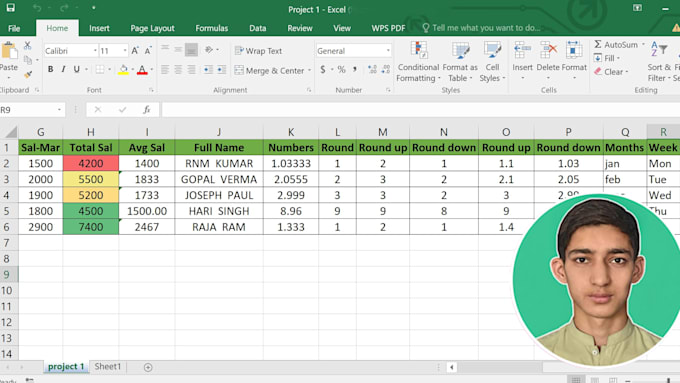This screenshot has height=383, width=680.
Task: Align text right
Action: (x=191, y=69)
